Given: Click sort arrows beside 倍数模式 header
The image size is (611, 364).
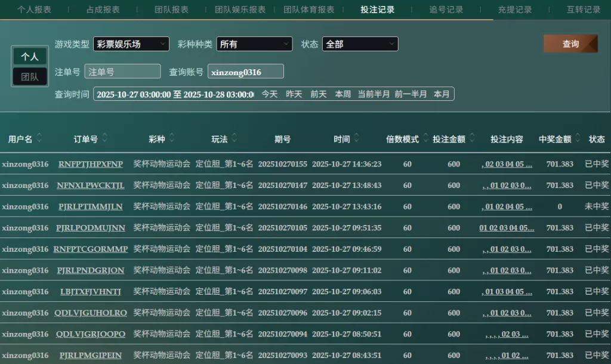Looking at the screenshot, I should click(x=425, y=138).
